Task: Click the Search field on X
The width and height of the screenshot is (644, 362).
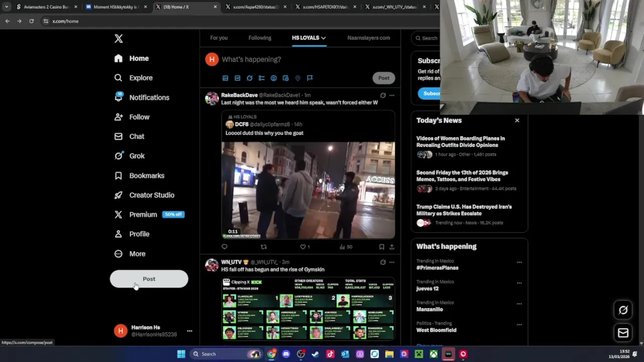Action: 426,38
